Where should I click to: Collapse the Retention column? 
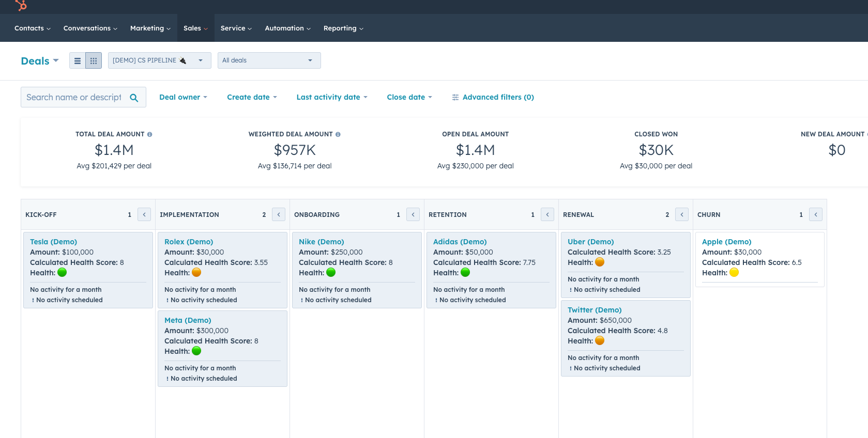click(x=547, y=214)
